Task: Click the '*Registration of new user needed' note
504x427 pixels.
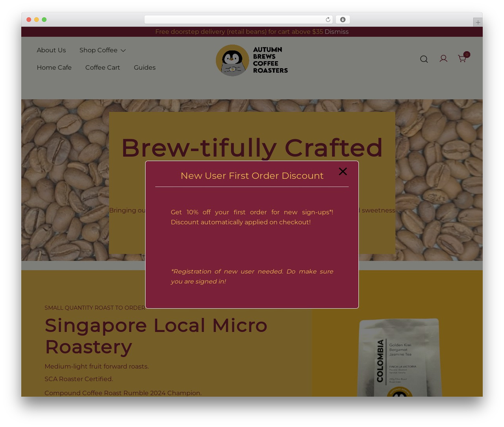Action: [x=252, y=276]
